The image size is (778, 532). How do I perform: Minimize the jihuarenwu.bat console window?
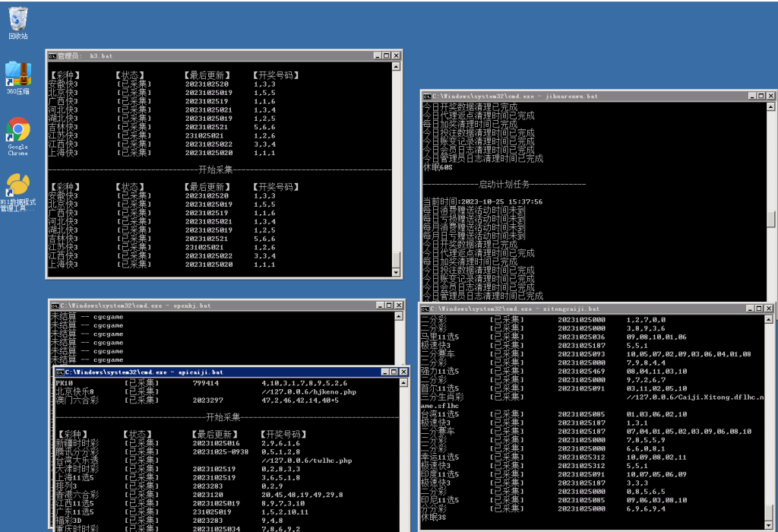(x=751, y=97)
